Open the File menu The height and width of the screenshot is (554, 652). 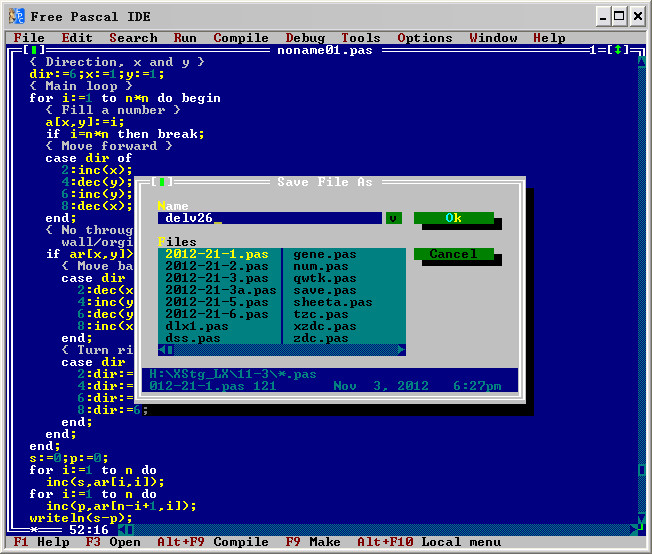coord(29,38)
